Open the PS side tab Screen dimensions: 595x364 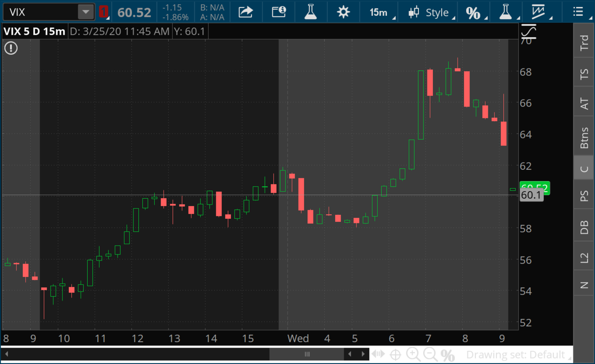pos(584,196)
